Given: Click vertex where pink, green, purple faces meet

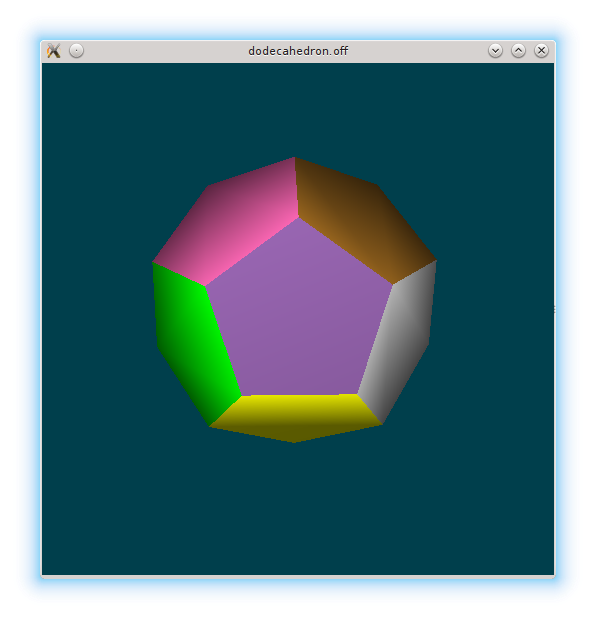Looking at the screenshot, I should (206, 286).
